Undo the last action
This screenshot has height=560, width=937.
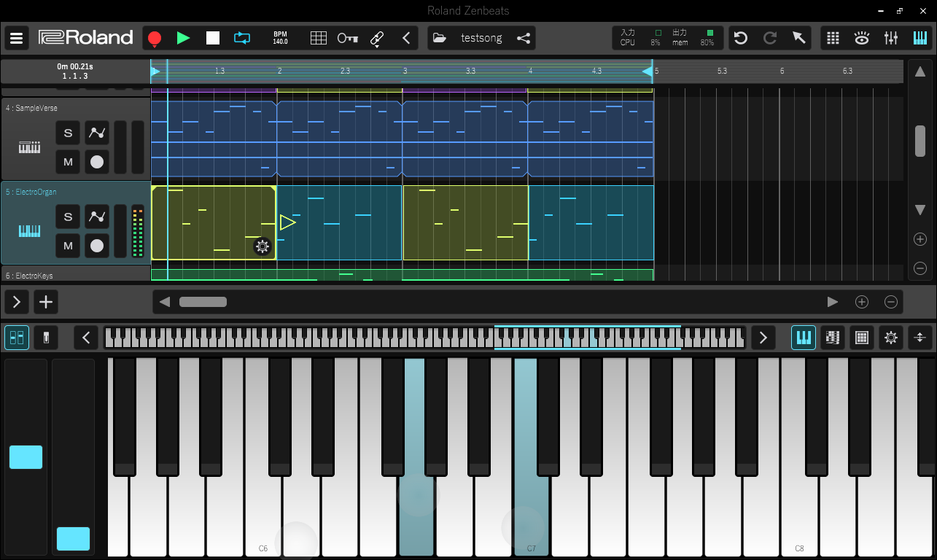741,38
